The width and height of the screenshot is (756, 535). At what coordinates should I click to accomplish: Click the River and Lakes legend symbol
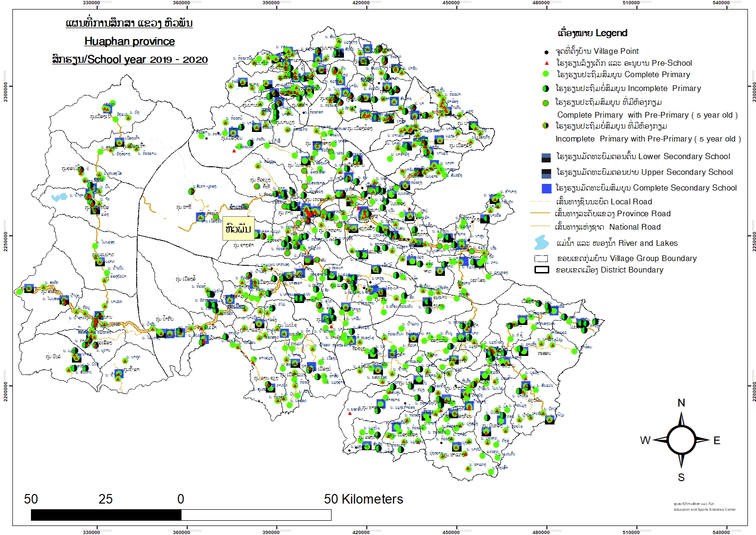[x=541, y=242]
